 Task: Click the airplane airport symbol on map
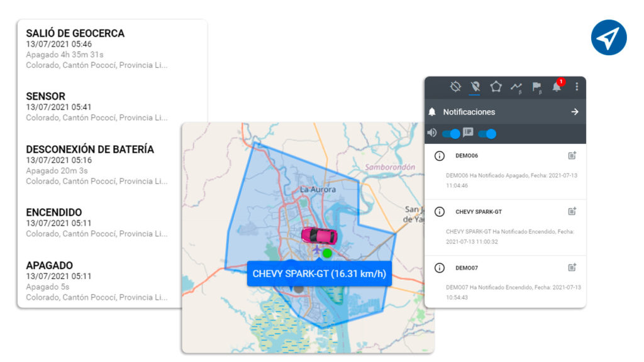coord(316,249)
